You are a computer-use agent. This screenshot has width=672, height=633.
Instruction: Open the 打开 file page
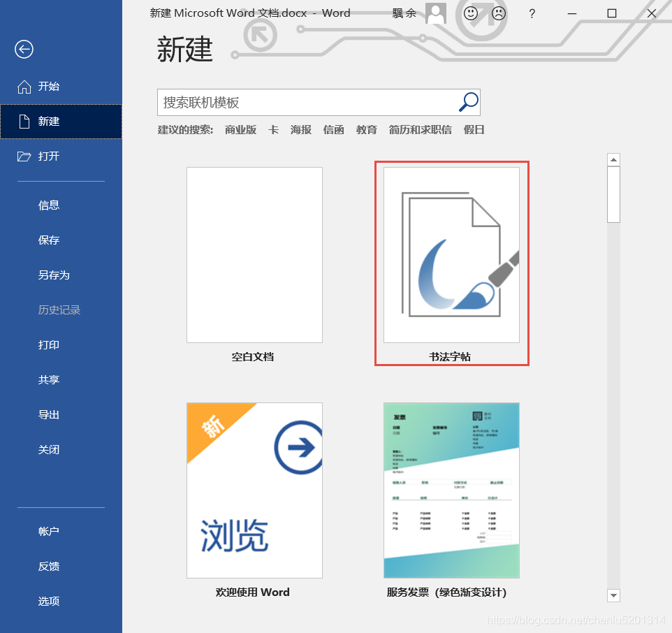tap(61, 157)
